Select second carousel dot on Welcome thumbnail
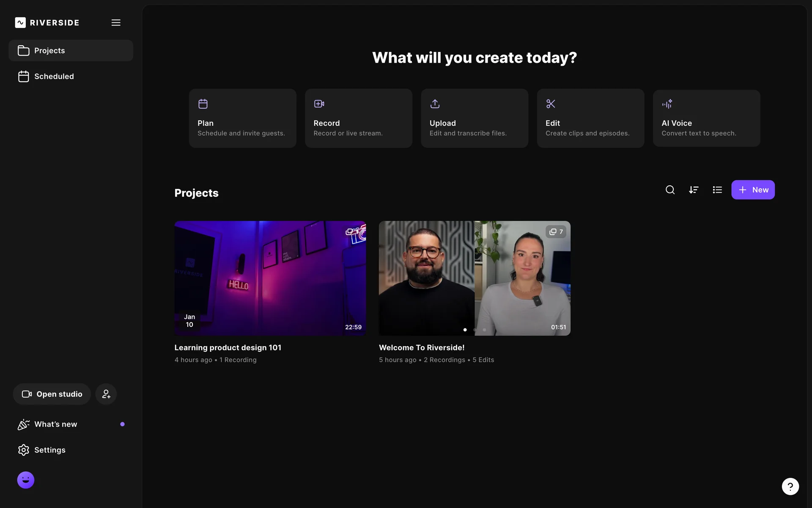Screen dimensions: 812x508 point(475,330)
